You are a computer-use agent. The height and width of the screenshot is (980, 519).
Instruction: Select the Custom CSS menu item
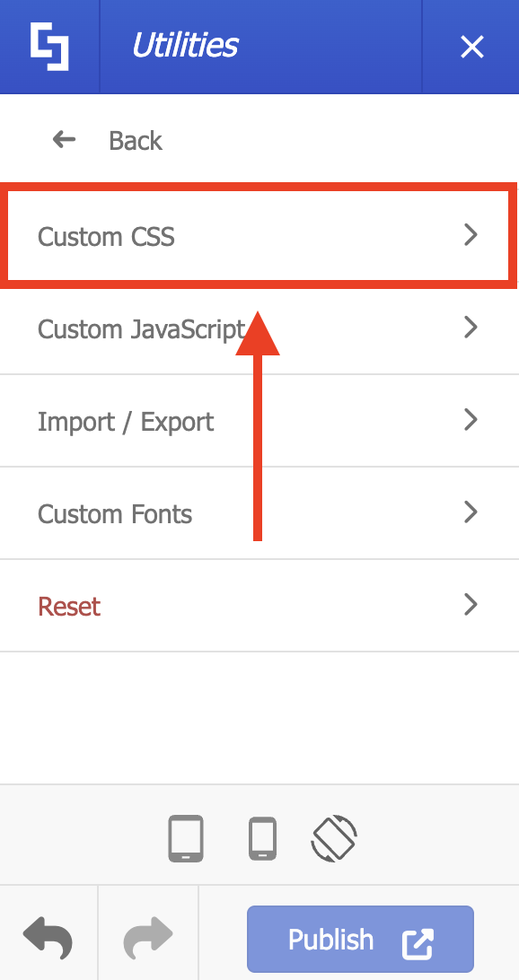click(105, 236)
